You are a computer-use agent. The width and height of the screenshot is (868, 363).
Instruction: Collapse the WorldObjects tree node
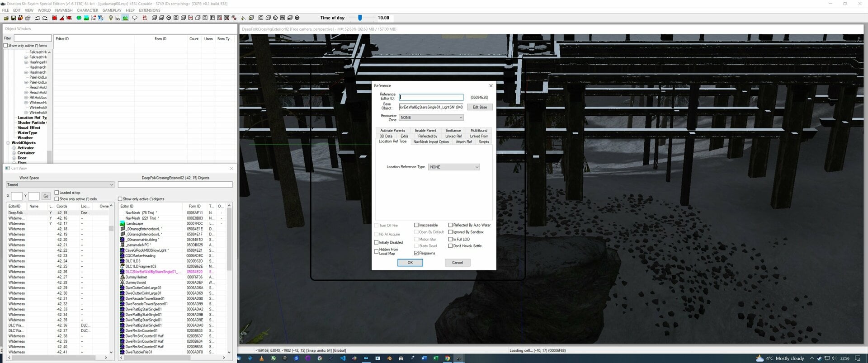(8, 143)
